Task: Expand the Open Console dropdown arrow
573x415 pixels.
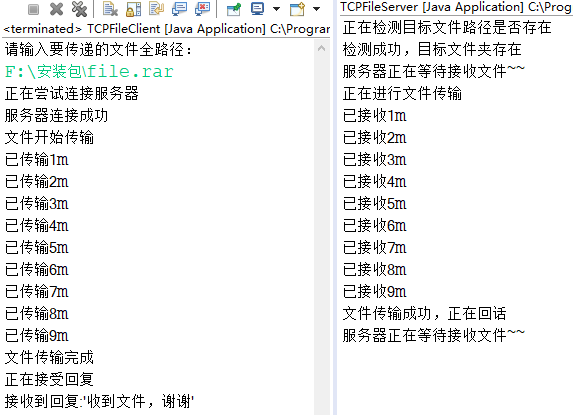Action: [317, 9]
